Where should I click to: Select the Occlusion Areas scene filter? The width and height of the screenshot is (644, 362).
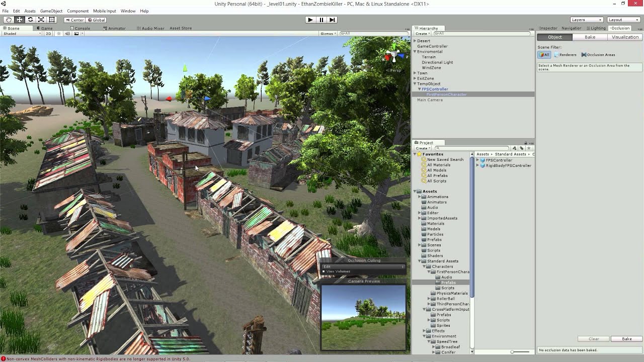[598, 55]
